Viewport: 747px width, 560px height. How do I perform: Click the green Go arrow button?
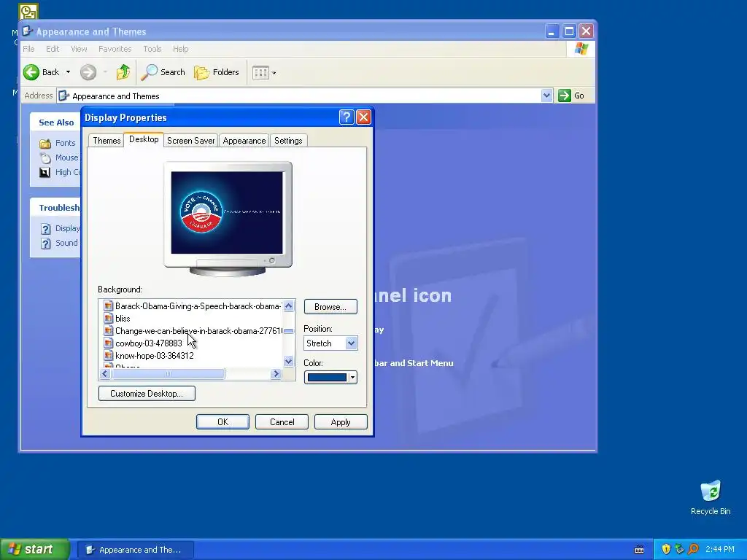(565, 96)
